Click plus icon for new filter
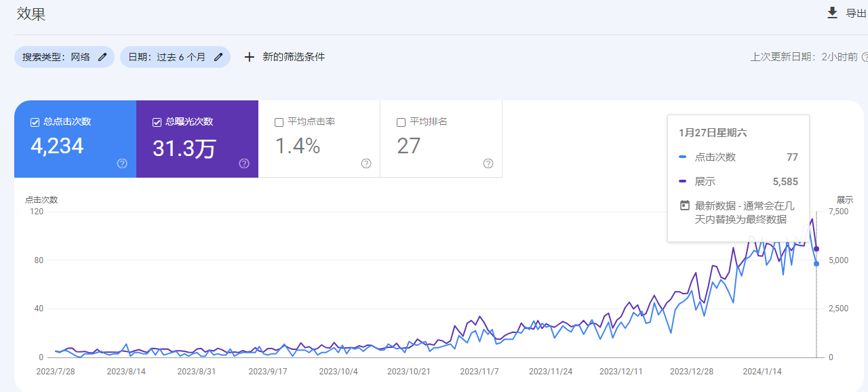868x392 pixels. click(249, 57)
